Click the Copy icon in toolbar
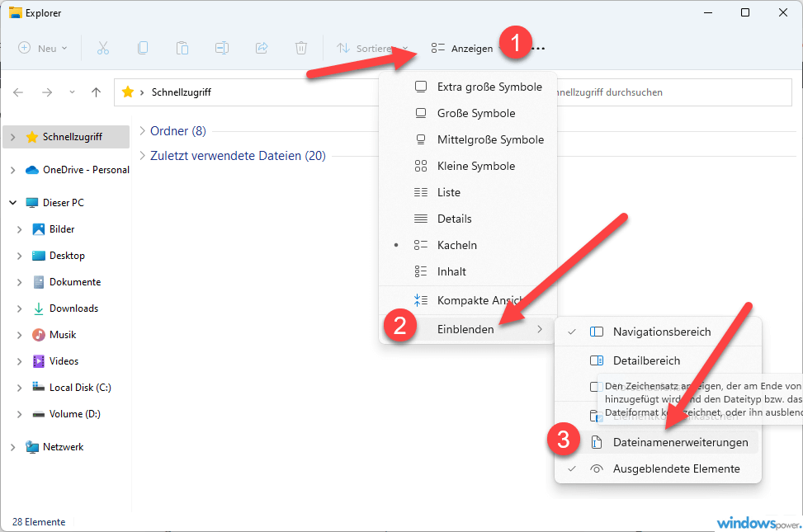803x532 pixels. [143, 48]
